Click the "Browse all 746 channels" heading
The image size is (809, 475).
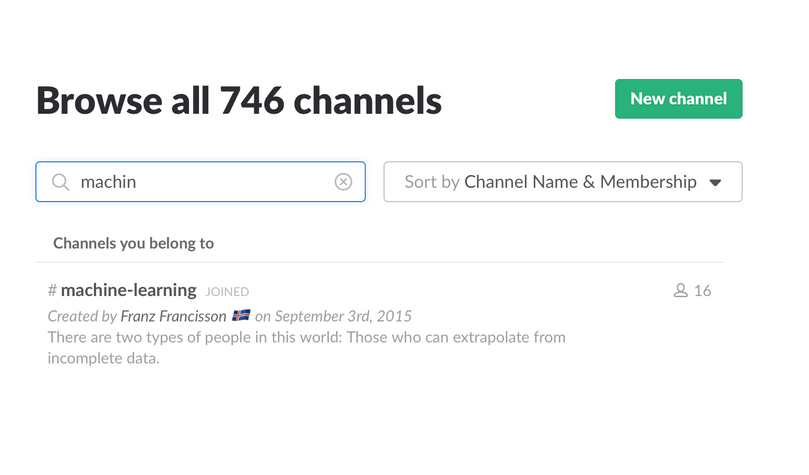point(239,100)
